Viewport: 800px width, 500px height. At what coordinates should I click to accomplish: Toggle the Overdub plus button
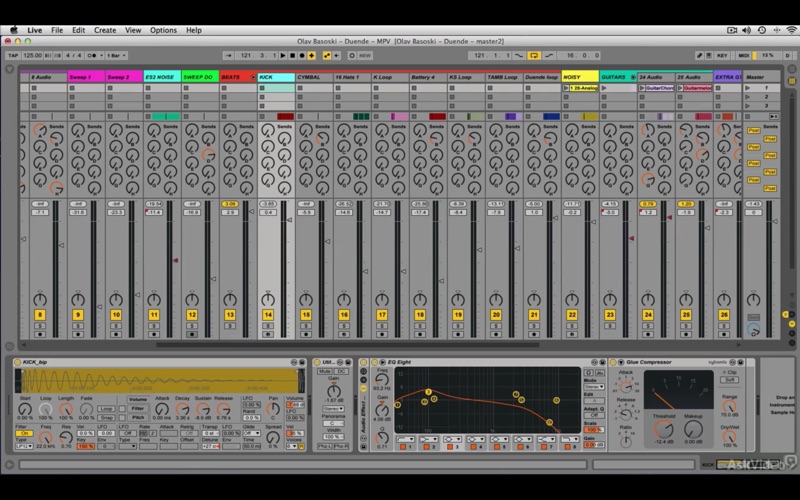[x=311, y=55]
